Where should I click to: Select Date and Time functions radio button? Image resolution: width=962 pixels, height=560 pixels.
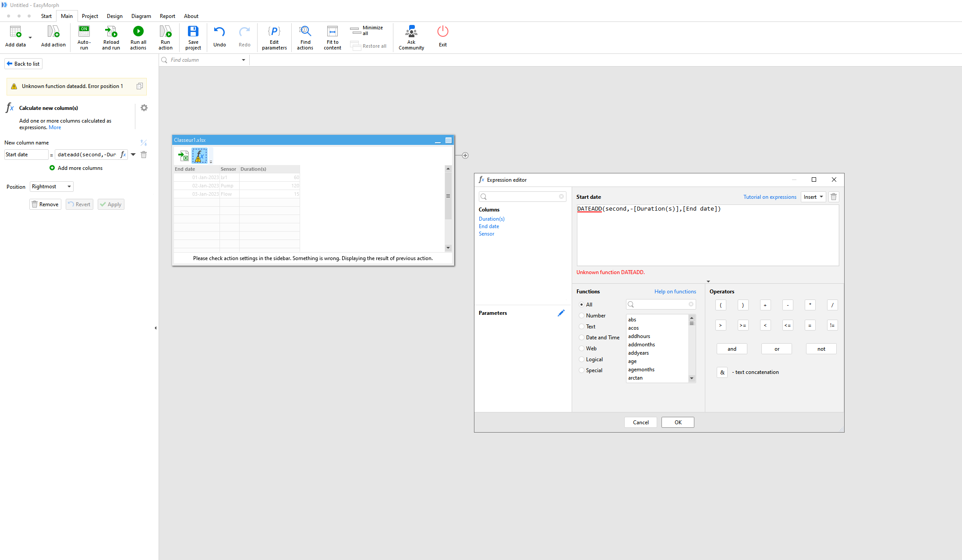581,338
